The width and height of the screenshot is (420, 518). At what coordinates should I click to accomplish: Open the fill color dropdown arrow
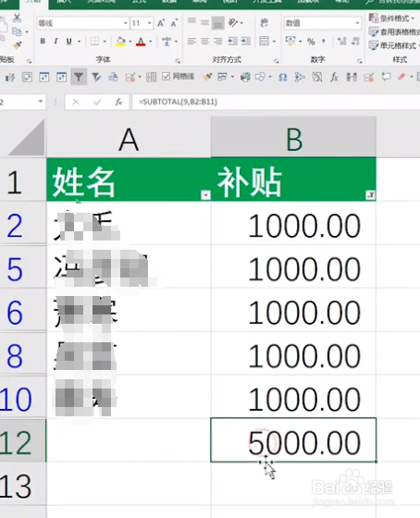pos(130,42)
